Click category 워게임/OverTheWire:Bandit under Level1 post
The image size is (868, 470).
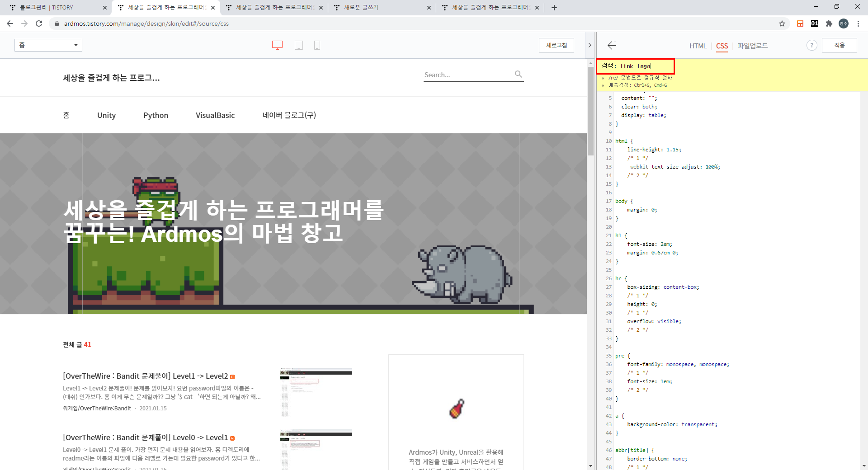[97, 408]
